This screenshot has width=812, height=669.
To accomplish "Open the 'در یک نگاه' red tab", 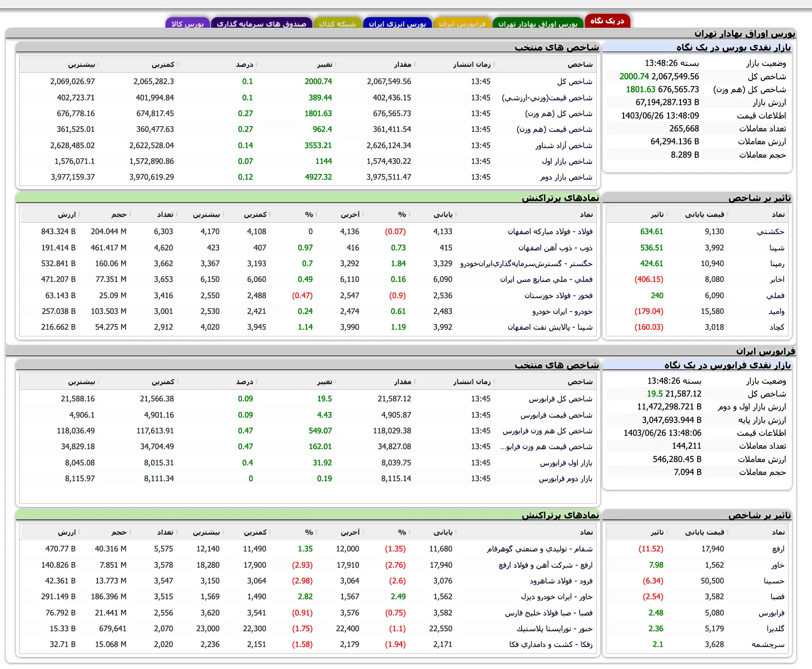I will pos(607,21).
